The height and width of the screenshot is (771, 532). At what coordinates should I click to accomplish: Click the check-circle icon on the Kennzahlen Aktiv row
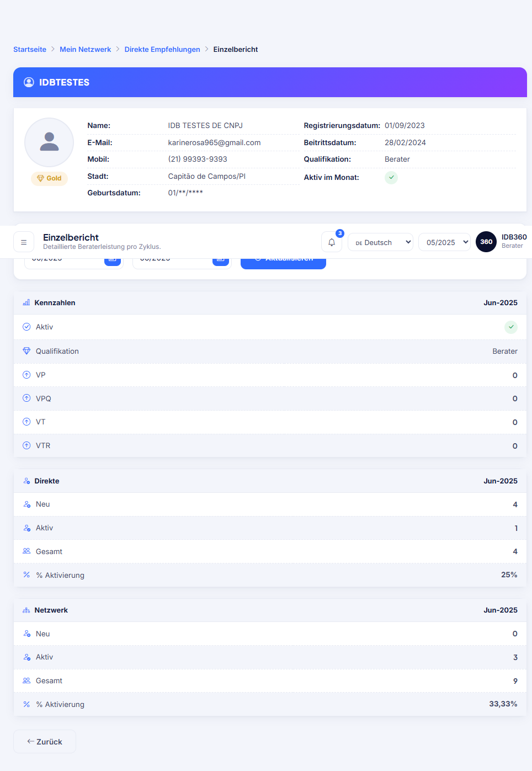[x=26, y=327]
